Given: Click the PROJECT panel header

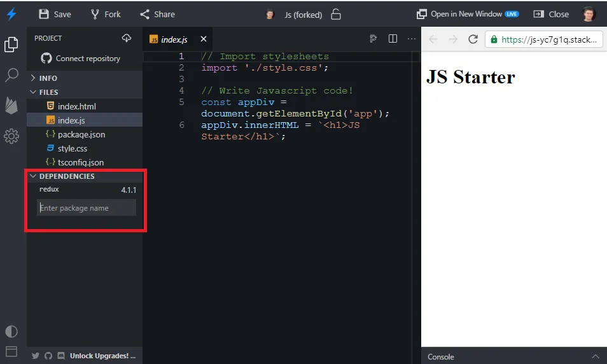Looking at the screenshot, I should coord(48,38).
